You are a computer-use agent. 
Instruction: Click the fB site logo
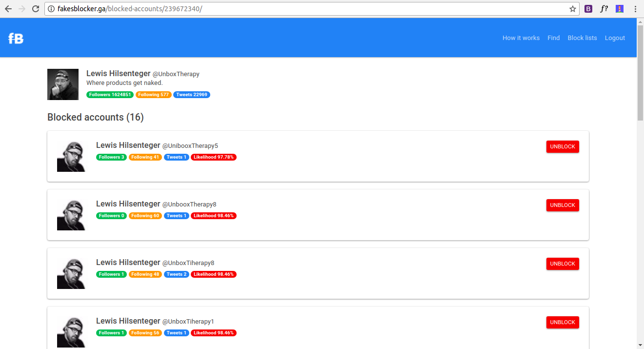point(15,38)
